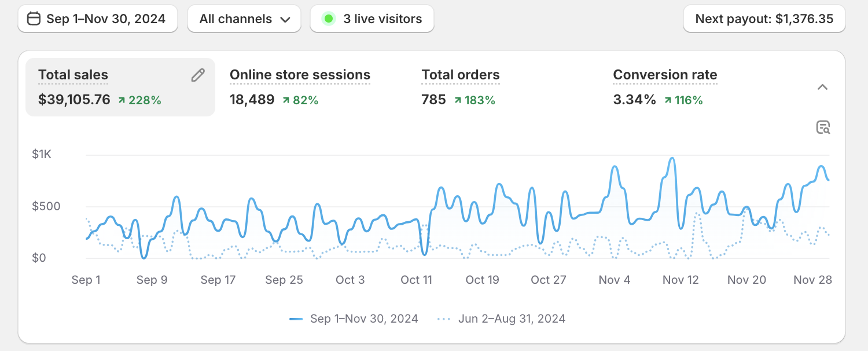Click the calendar icon in date picker
The image size is (868, 351).
click(x=34, y=19)
